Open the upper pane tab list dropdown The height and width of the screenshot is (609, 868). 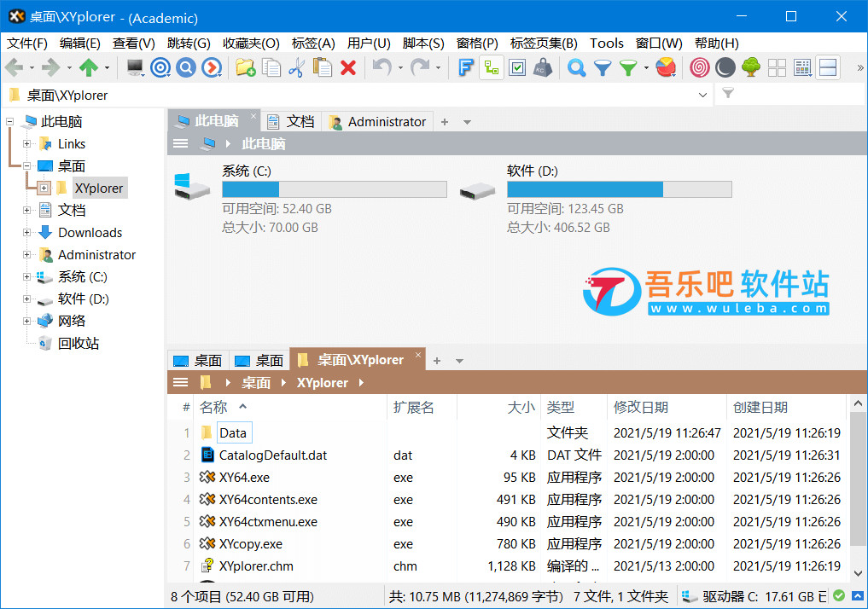[x=467, y=122]
